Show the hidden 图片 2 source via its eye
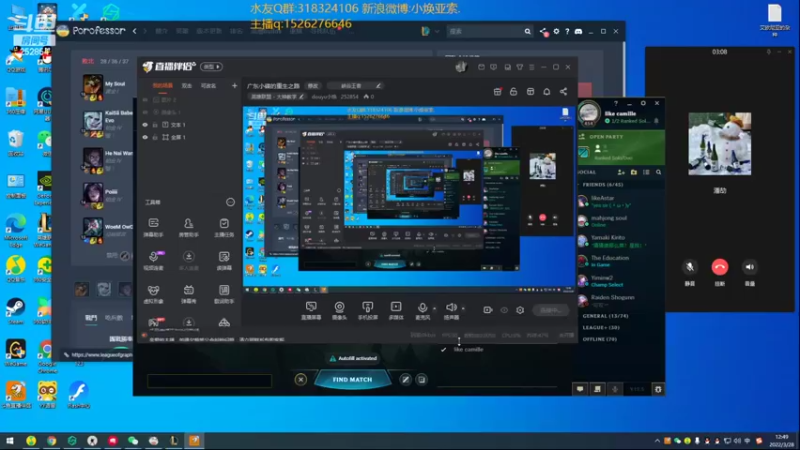 [x=145, y=100]
